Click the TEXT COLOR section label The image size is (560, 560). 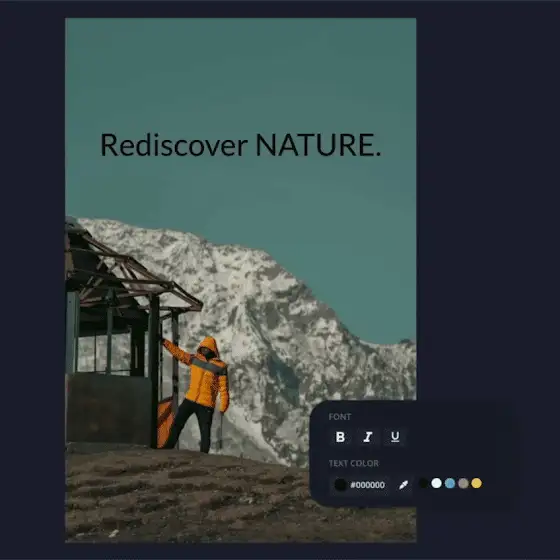(x=354, y=463)
